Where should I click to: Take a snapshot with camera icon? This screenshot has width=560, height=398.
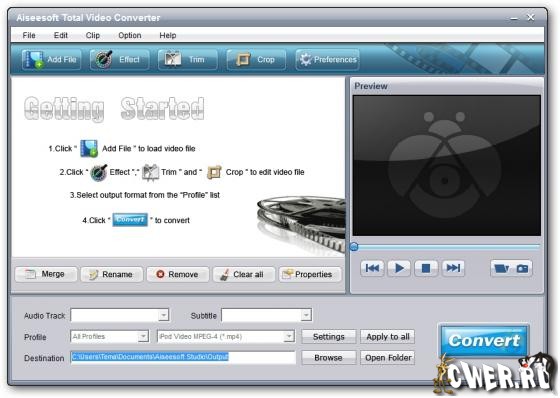tap(522, 268)
